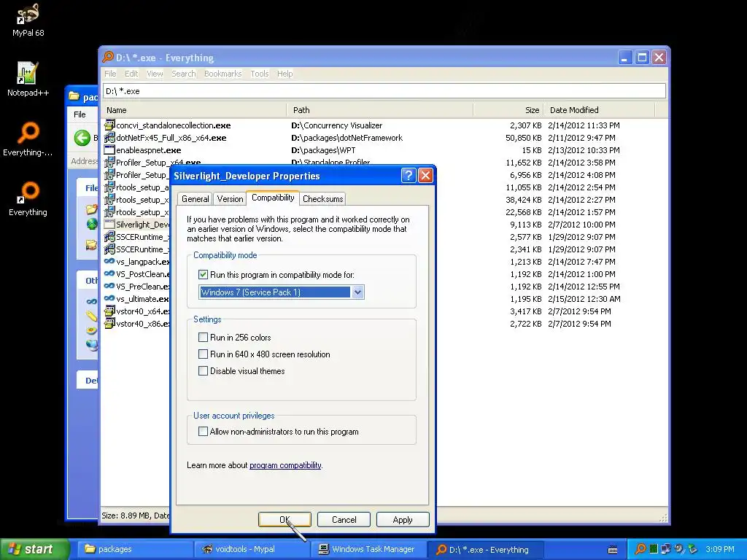Open File menu in packages window
The height and width of the screenshot is (560, 747).
tap(80, 114)
